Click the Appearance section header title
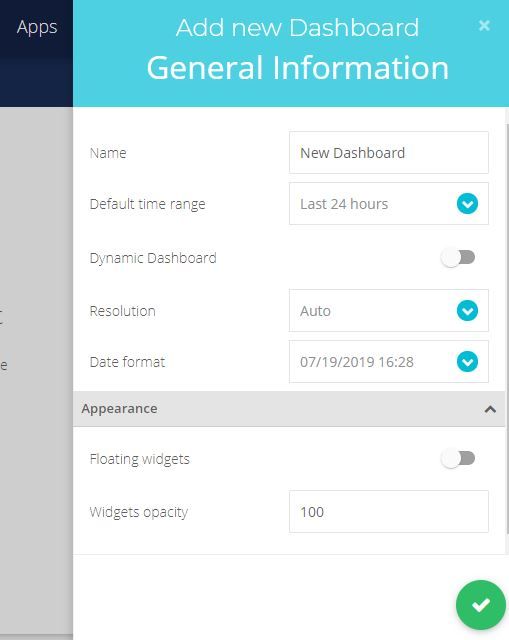509x640 pixels. (x=119, y=409)
